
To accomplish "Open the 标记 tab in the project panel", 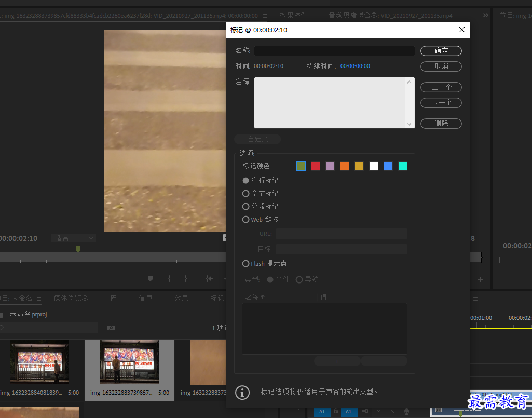I will click(217, 298).
